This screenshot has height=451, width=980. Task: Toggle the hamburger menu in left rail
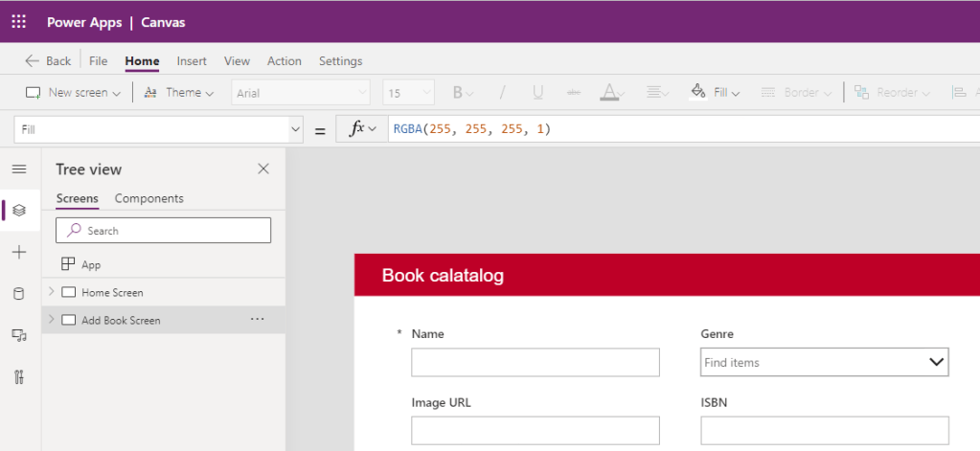point(19,169)
